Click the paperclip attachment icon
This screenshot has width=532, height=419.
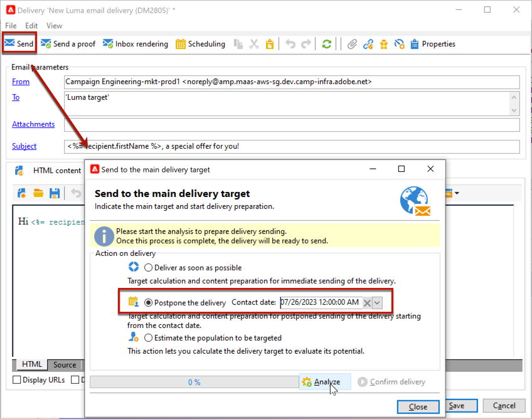point(352,44)
